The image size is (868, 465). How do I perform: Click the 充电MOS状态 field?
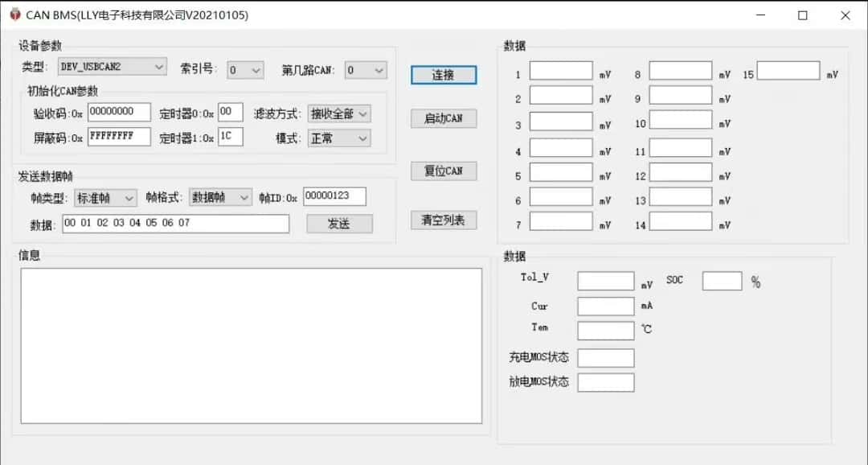(x=606, y=358)
